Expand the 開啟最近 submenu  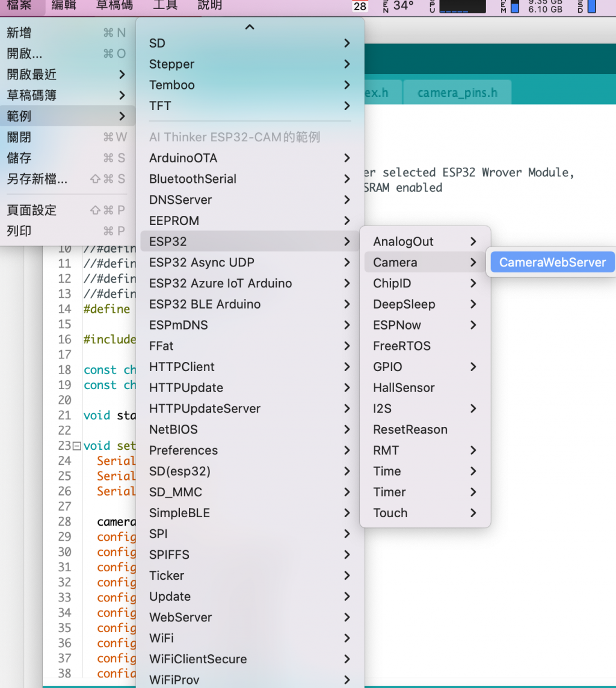click(67, 75)
